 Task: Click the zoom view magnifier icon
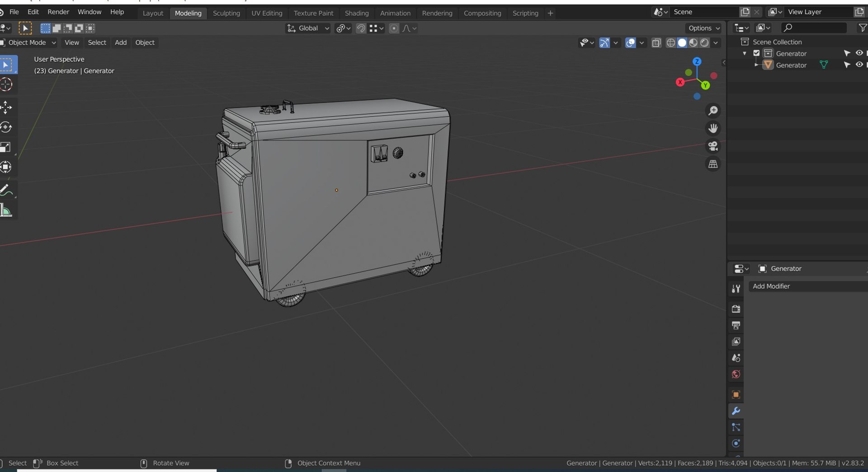(x=713, y=111)
